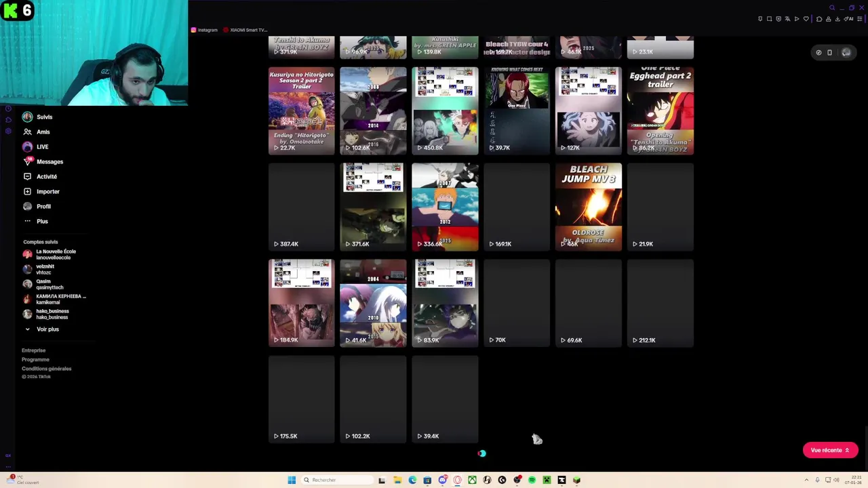Open the Xbox app from the taskbar

(x=473, y=480)
